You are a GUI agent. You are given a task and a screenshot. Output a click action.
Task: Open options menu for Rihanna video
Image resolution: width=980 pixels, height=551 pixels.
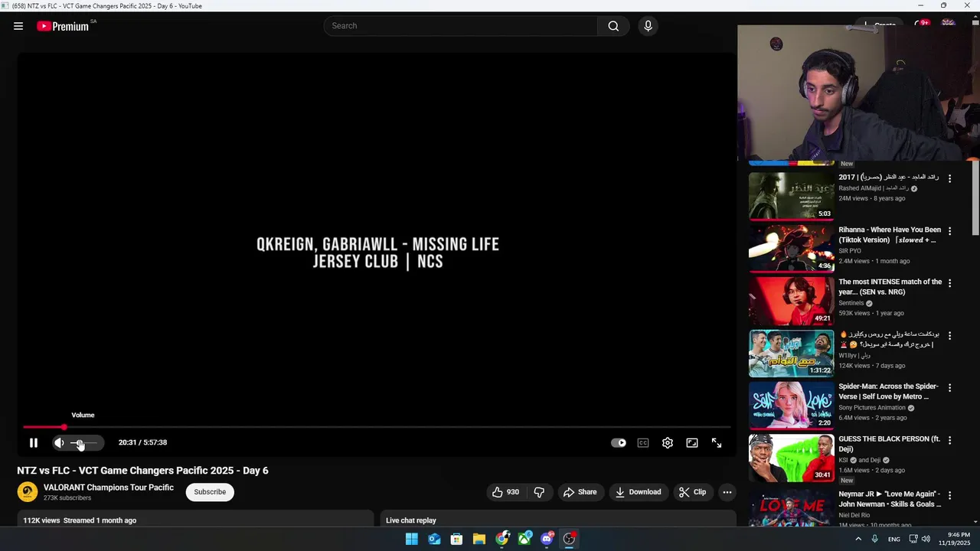coord(949,231)
